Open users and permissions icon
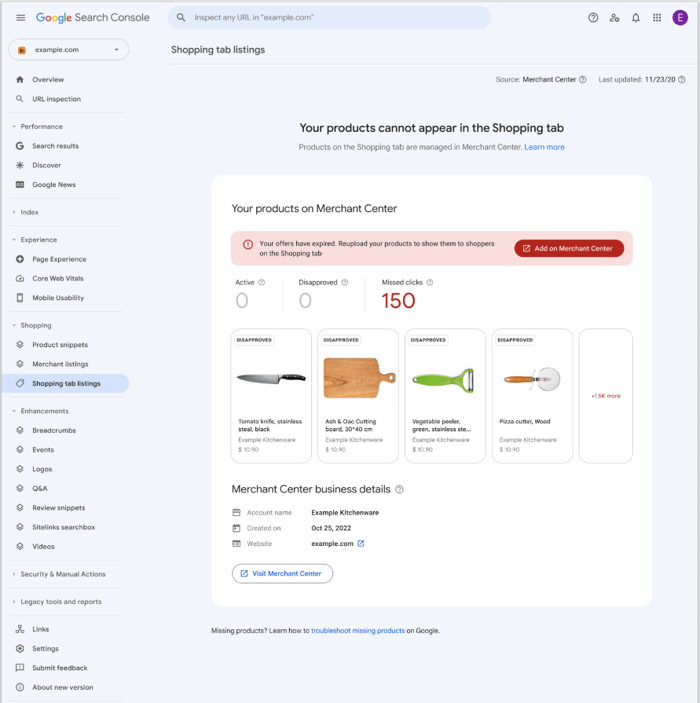This screenshot has height=703, width=700. (x=614, y=17)
